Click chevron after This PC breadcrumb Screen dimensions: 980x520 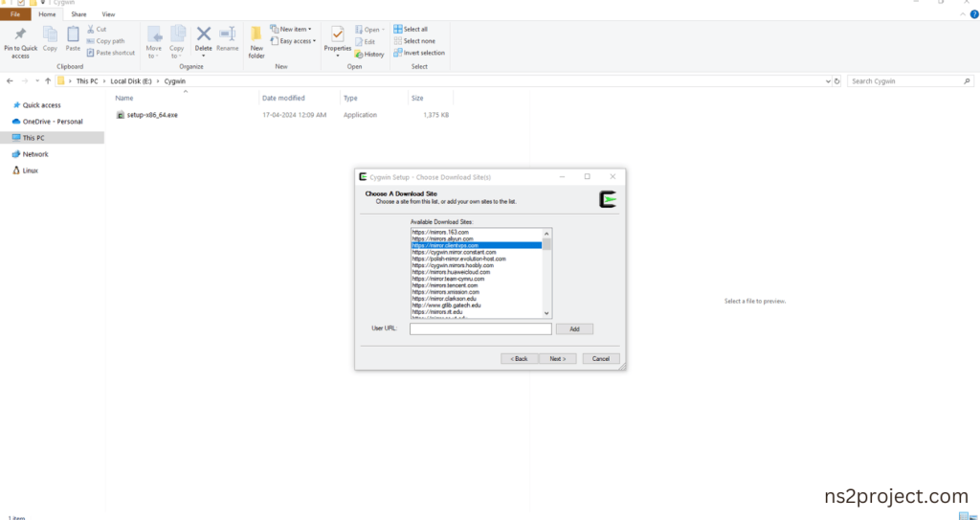click(104, 80)
